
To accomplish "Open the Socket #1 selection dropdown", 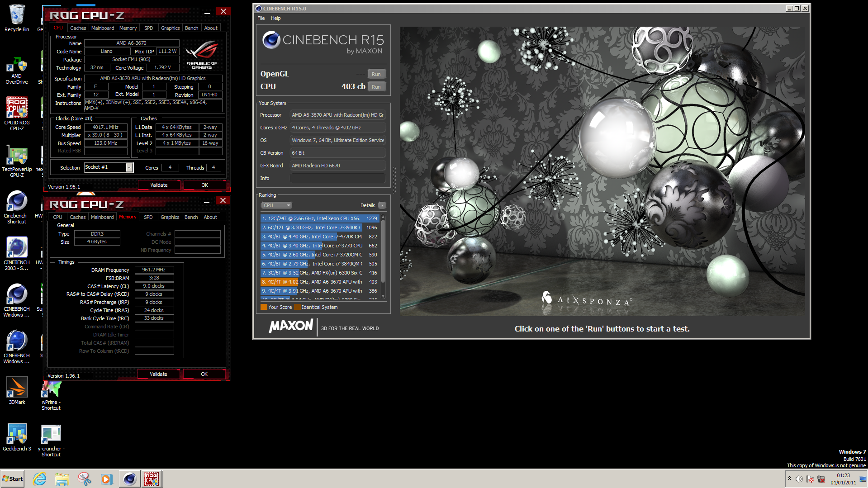I will (129, 168).
